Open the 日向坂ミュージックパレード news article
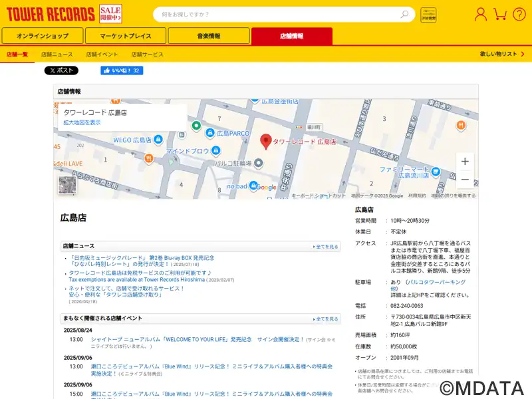The width and height of the screenshot is (532, 399). 142,261
